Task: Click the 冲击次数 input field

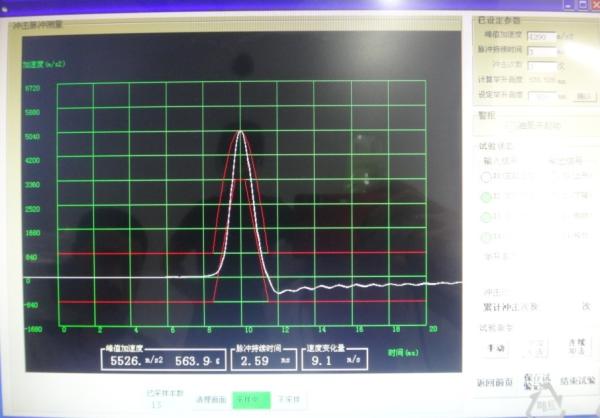Action: pyautogui.click(x=541, y=66)
